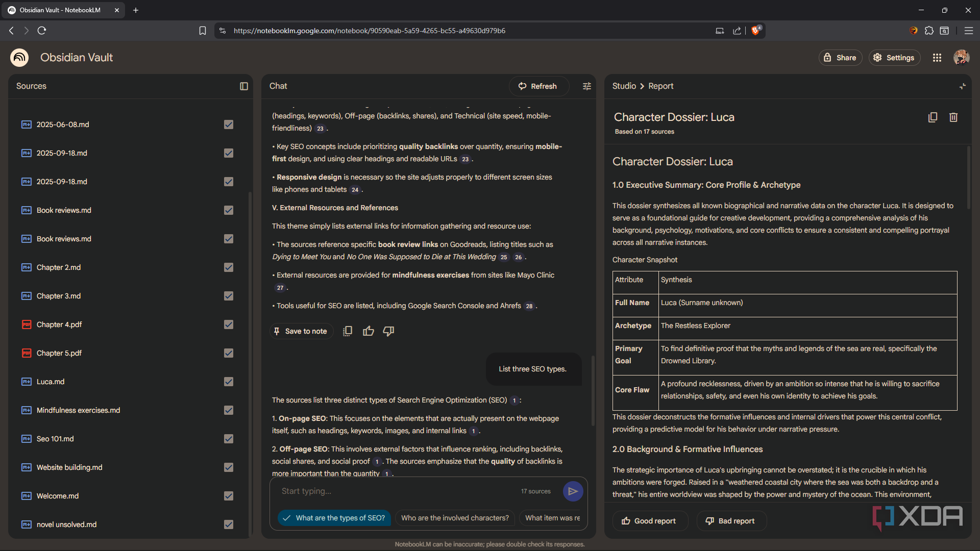This screenshot has height=551, width=980.
Task: Focus the Start typing chat input
Action: [398, 491]
